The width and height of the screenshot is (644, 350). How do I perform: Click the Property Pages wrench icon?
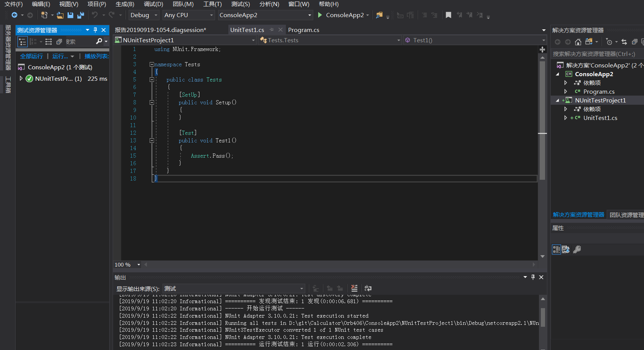tap(577, 249)
